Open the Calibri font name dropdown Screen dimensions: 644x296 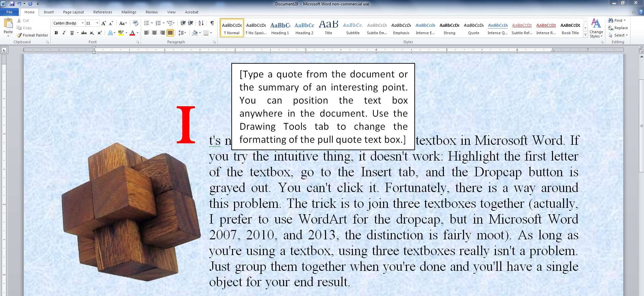click(83, 23)
